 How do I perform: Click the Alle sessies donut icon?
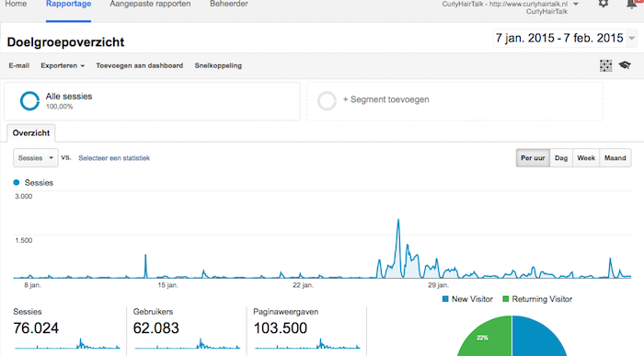click(29, 101)
